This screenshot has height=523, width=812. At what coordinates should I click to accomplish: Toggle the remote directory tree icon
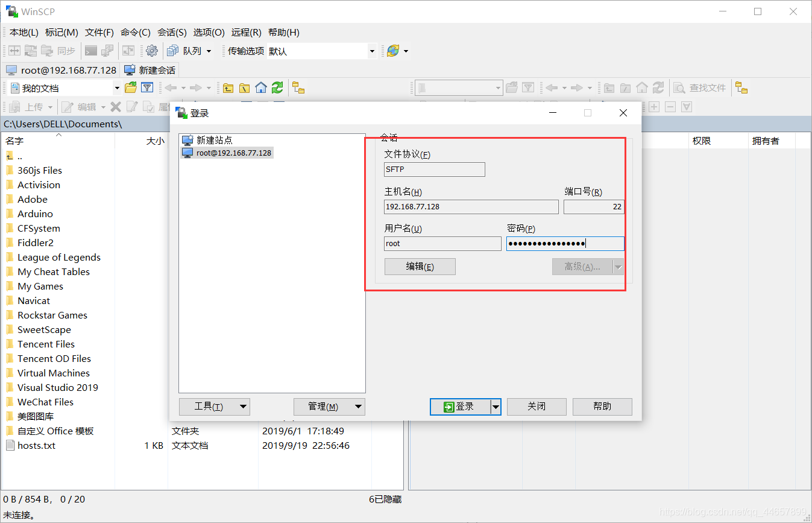(741, 88)
